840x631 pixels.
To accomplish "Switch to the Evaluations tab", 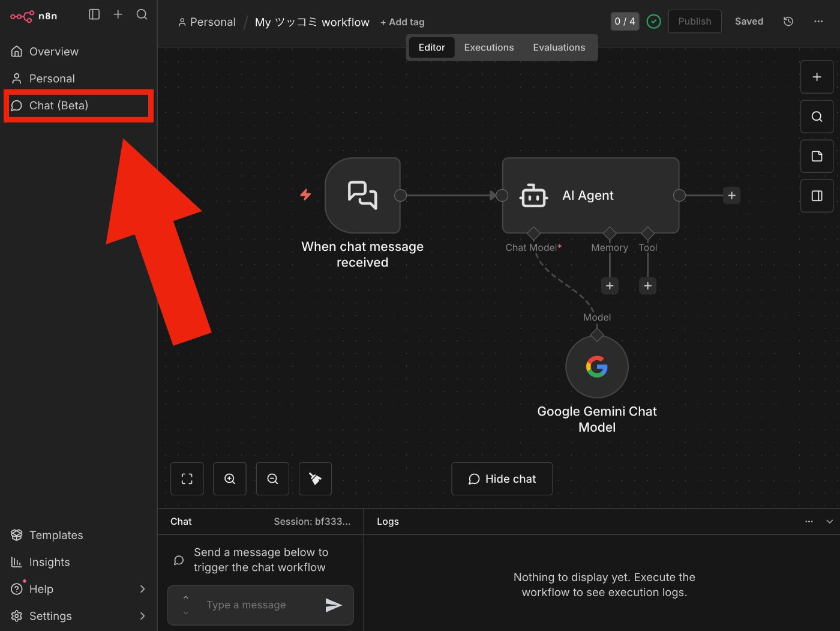I will click(559, 47).
